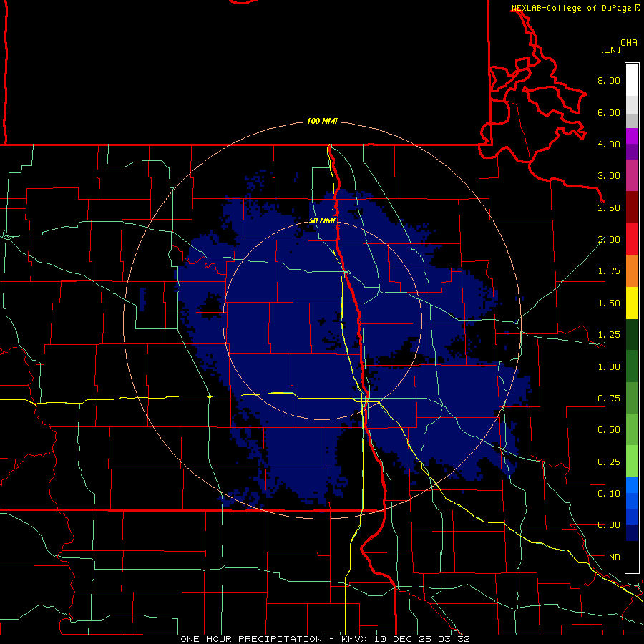Click the 50 NMI range ring label
Image resolution: width=644 pixels, height=644 pixels.
(322, 220)
